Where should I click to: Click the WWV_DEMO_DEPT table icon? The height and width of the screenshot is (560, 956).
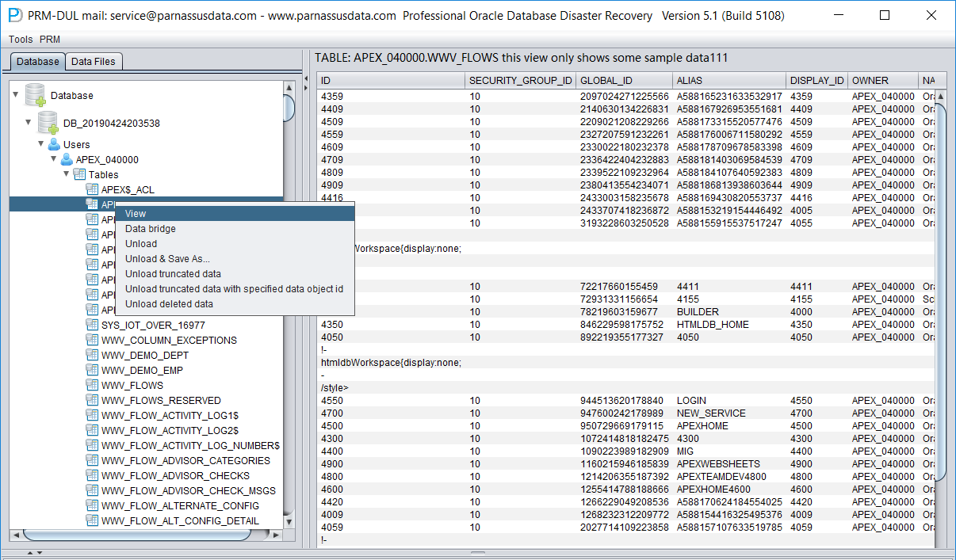coord(92,355)
